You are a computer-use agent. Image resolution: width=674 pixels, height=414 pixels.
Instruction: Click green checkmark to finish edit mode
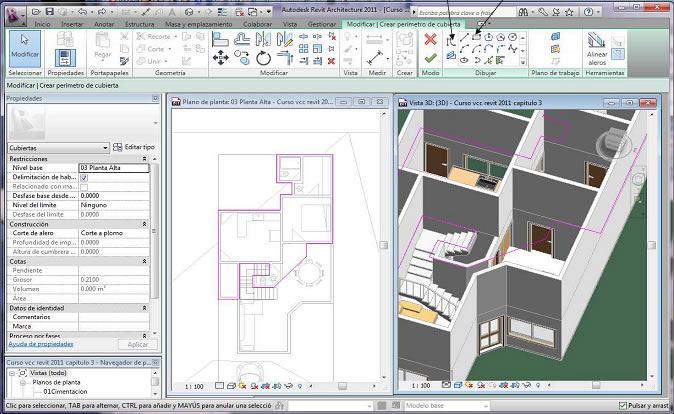coord(431,58)
